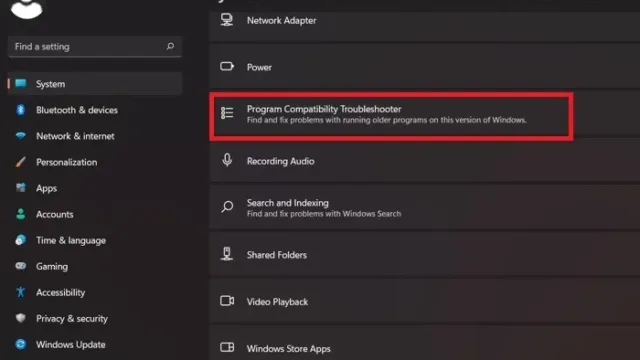Click the Shared Folders device icon
This screenshot has height=360, width=640.
pyautogui.click(x=227, y=254)
